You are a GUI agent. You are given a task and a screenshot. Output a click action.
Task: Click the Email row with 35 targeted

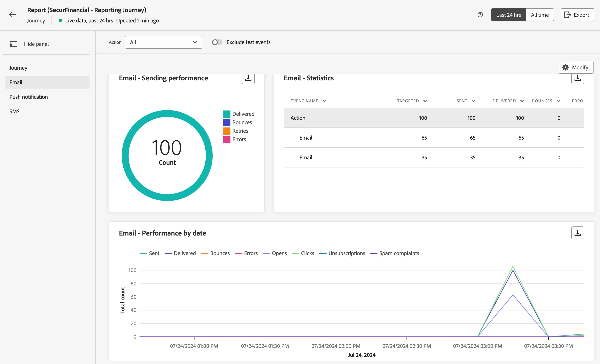click(434, 157)
